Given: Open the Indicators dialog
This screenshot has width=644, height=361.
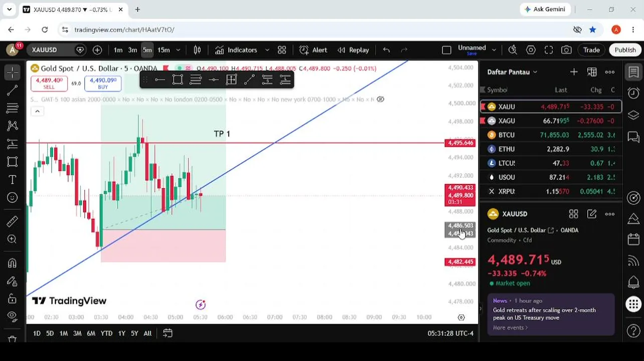Looking at the screenshot, I should pos(236,50).
